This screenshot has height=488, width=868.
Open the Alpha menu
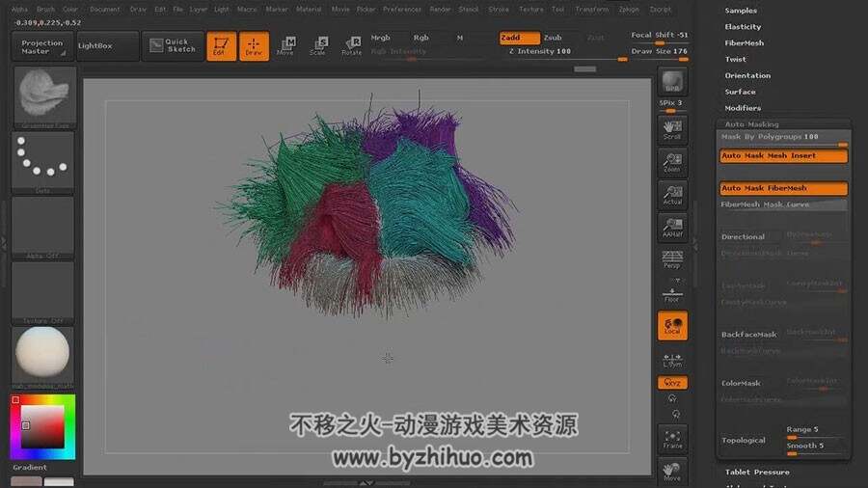[19, 10]
